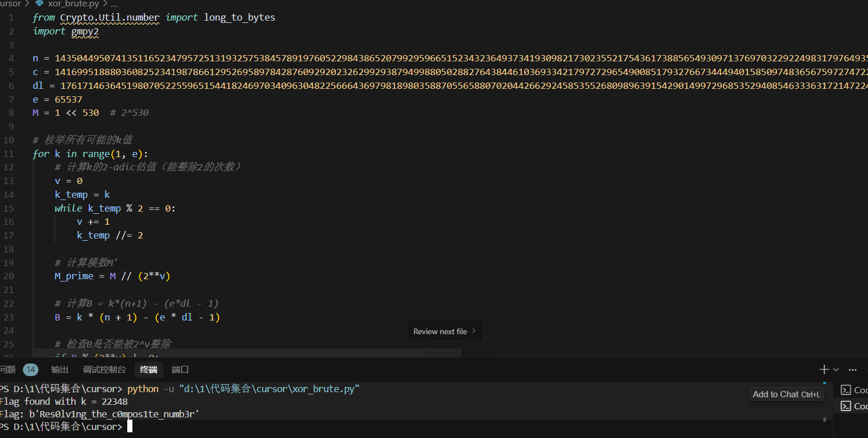This screenshot has height=438, width=868.
Task: Select the non-highlighted terminal entry in the list
Action: [854, 390]
